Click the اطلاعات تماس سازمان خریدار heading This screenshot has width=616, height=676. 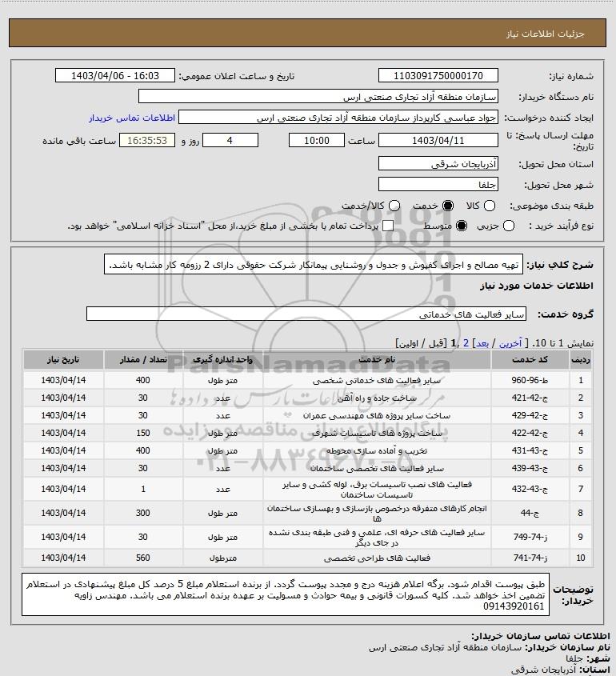541,636
